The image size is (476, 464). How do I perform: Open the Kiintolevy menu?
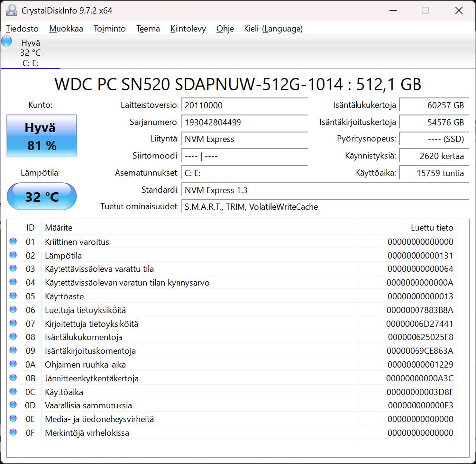coord(188,29)
